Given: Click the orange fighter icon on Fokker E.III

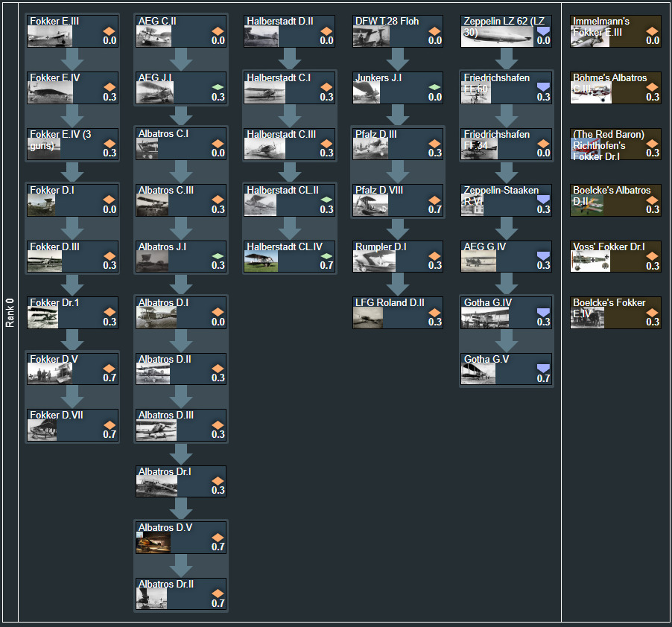Looking at the screenshot, I should click(110, 31).
